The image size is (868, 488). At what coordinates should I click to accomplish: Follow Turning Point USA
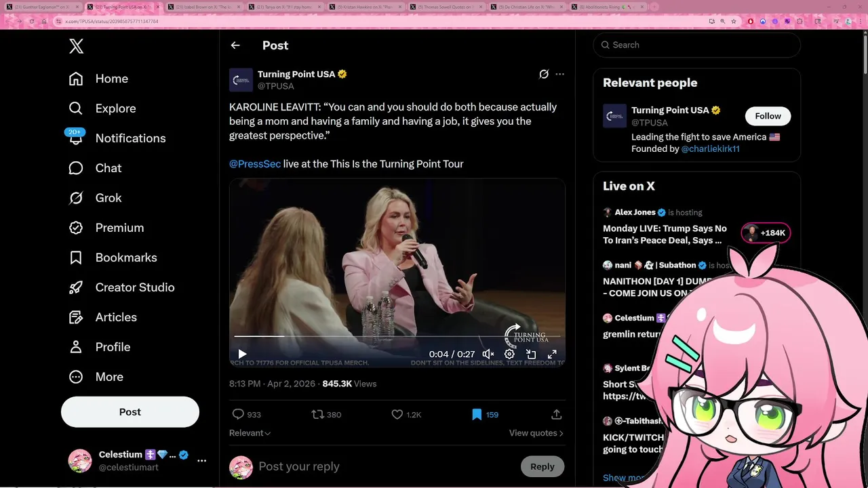click(768, 116)
